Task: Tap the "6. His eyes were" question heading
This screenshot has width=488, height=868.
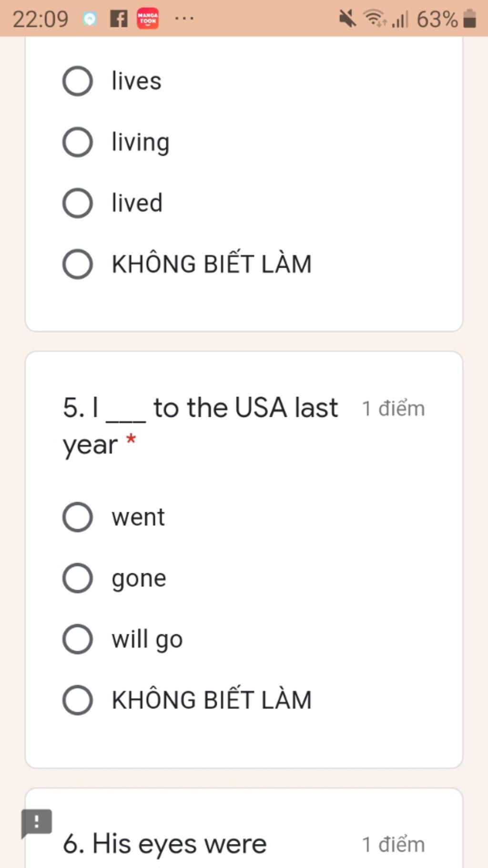Action: pos(165,843)
